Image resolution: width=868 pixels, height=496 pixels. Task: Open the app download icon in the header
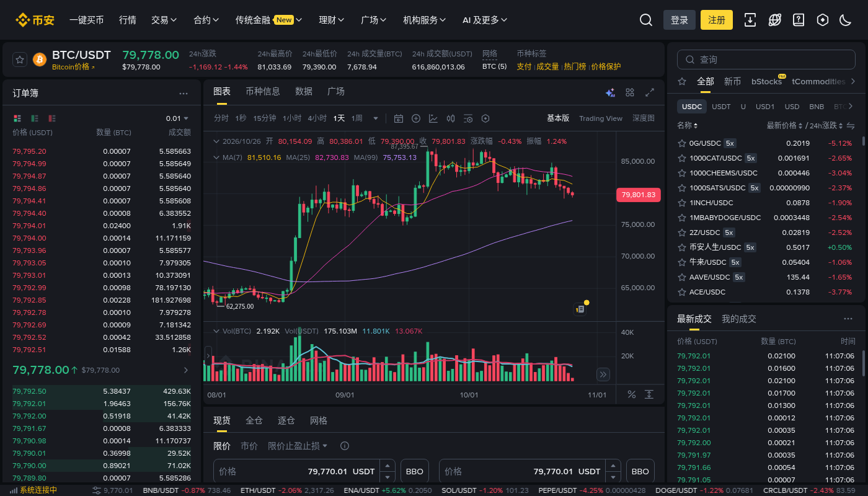[x=750, y=20]
